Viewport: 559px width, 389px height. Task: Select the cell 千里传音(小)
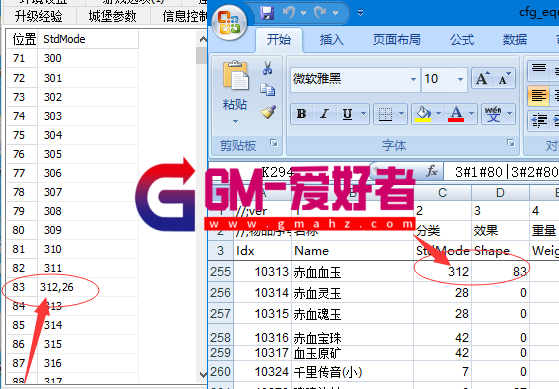352,372
